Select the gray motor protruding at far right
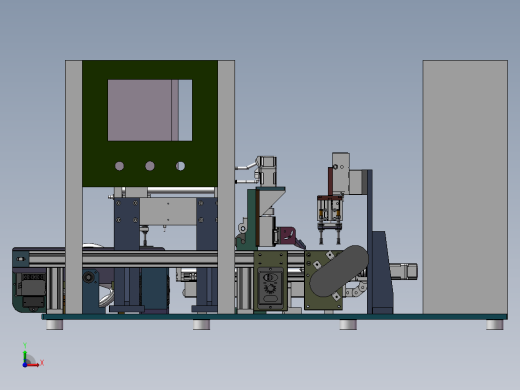Image resolution: width=520 pixels, height=390 pixels. click(x=403, y=271)
